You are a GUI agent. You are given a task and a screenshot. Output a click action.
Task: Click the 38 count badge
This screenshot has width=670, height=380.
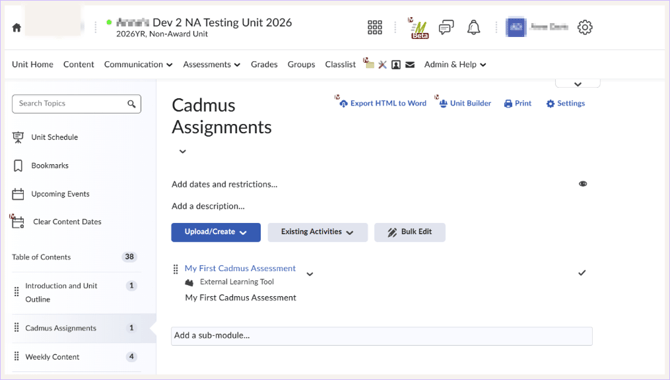(x=129, y=257)
